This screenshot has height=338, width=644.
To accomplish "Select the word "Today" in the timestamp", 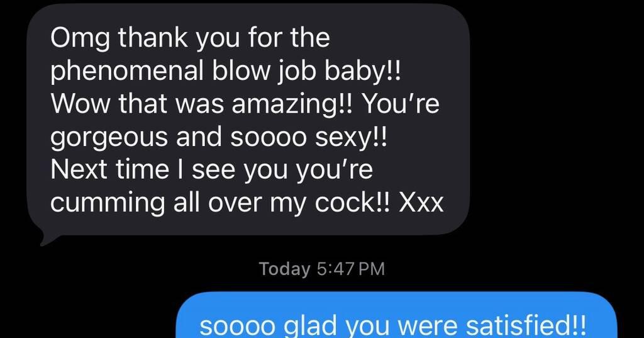I will (x=284, y=269).
